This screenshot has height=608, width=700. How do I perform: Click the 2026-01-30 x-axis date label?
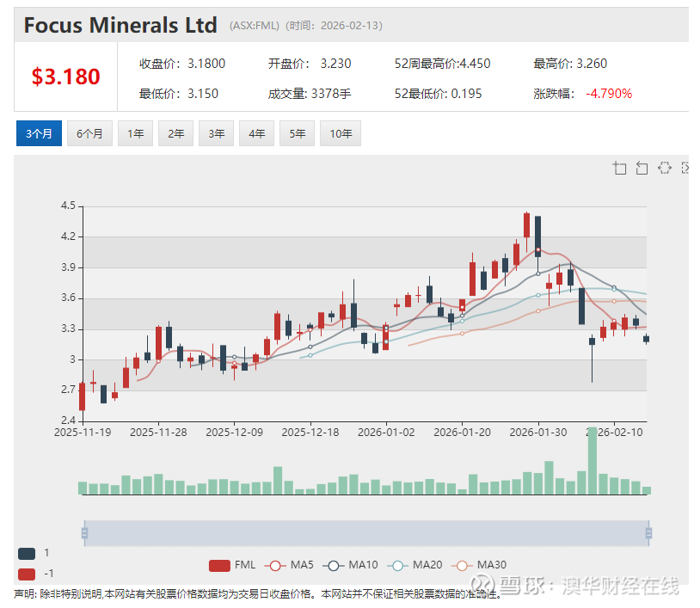click(x=538, y=433)
